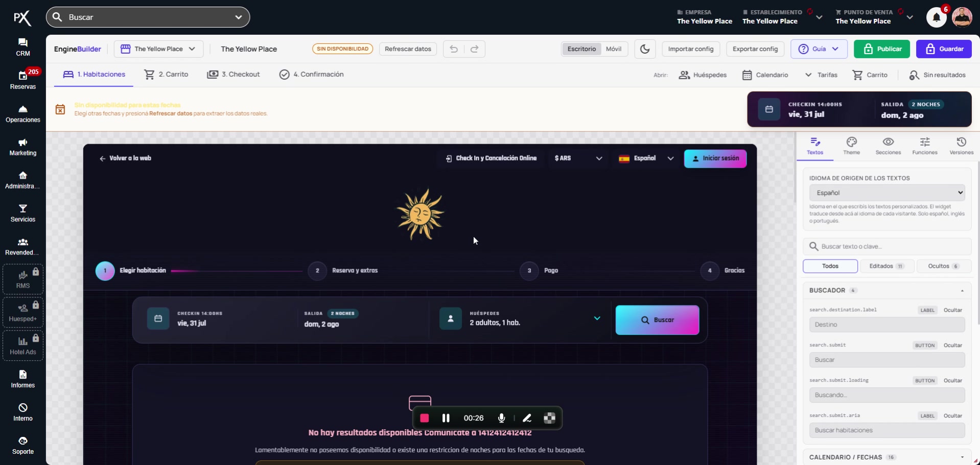Viewport: 980px width, 465px height.
Task: Open Punto de Venta selector chevron
Action: pos(909,17)
